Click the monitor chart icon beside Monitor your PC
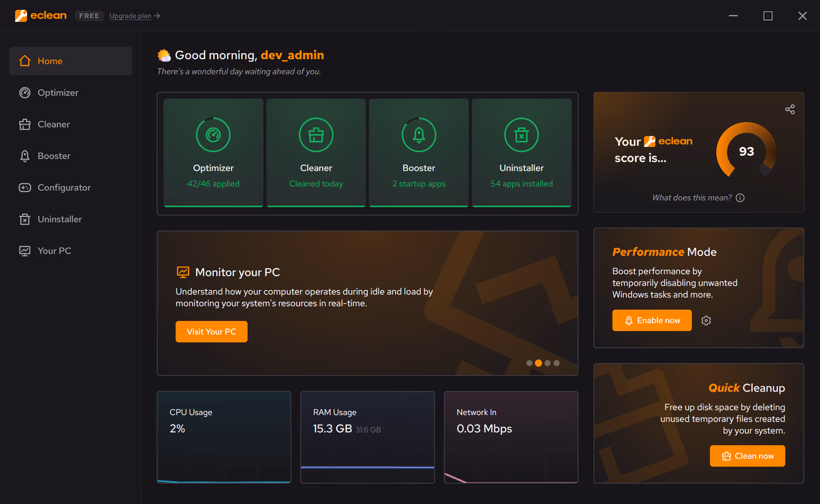The width and height of the screenshot is (820, 504). click(183, 272)
